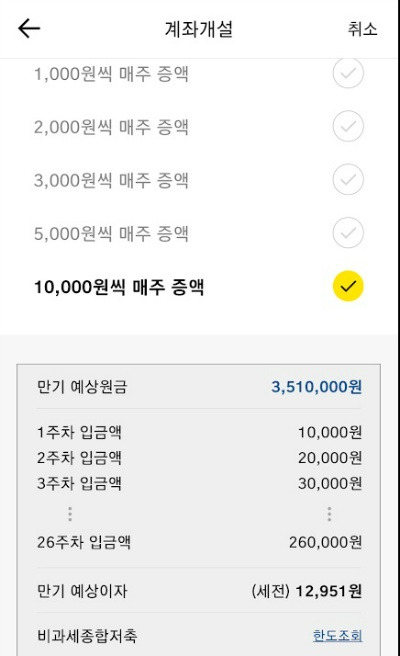Open the 한도조회 link

click(338, 636)
